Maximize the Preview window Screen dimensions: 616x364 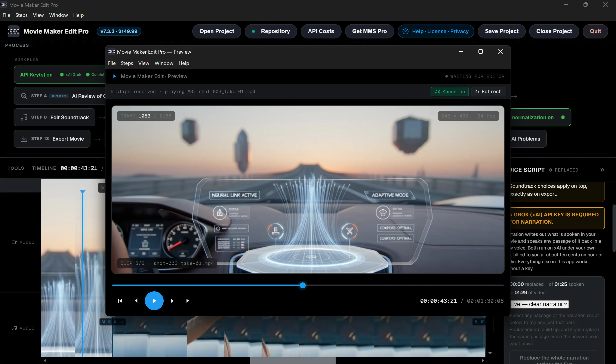click(480, 51)
